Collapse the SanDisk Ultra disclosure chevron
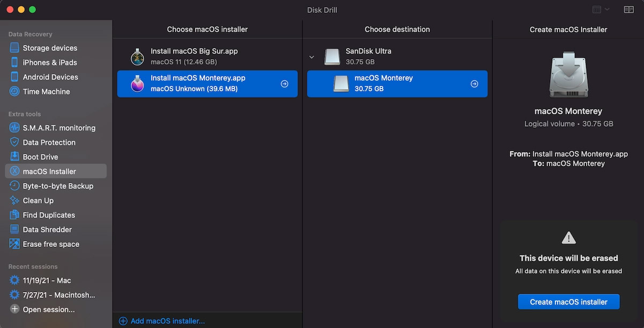Image resolution: width=644 pixels, height=328 pixels. click(x=312, y=56)
